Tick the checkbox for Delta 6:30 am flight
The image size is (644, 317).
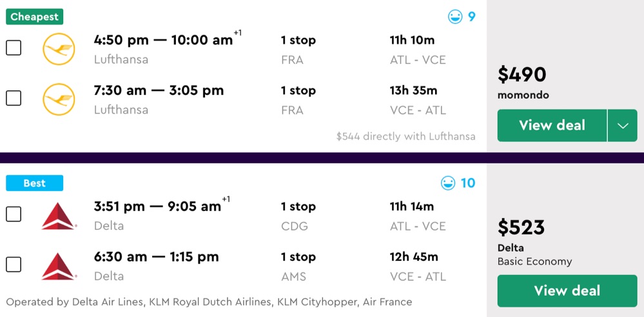pos(14,265)
